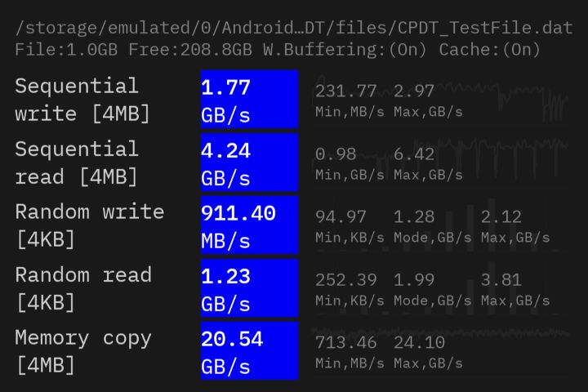
Task: Click the Sequential read 4.24 GB/s result box
Action: click(249, 163)
